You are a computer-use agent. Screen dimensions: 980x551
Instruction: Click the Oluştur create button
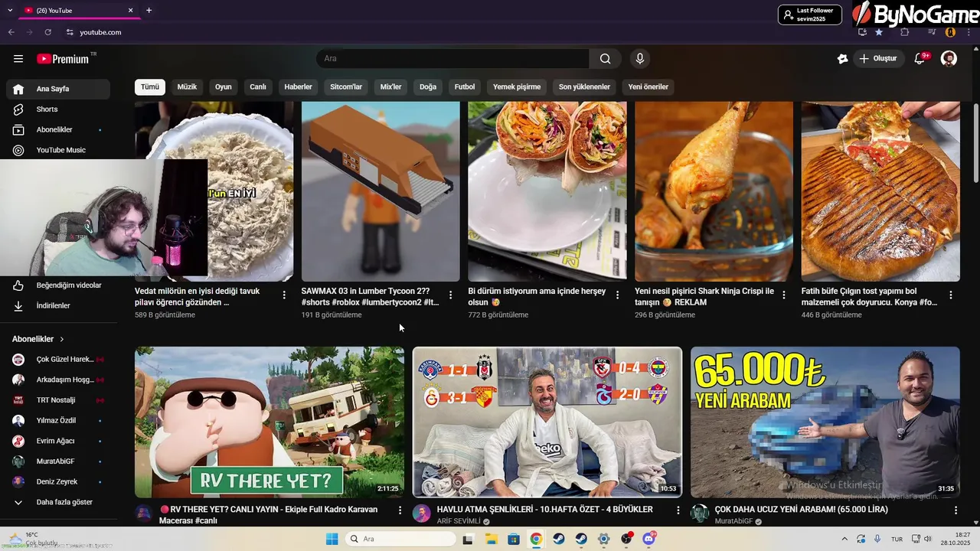pyautogui.click(x=877, y=59)
